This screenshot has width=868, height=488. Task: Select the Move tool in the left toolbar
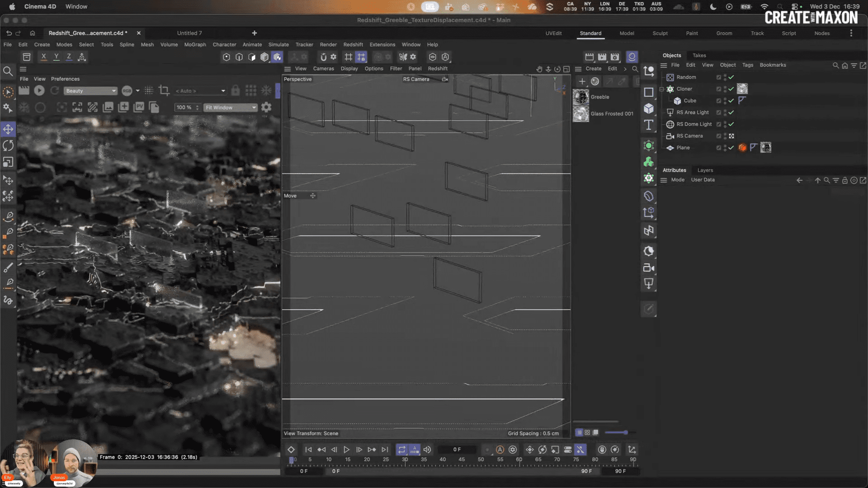pos(8,129)
